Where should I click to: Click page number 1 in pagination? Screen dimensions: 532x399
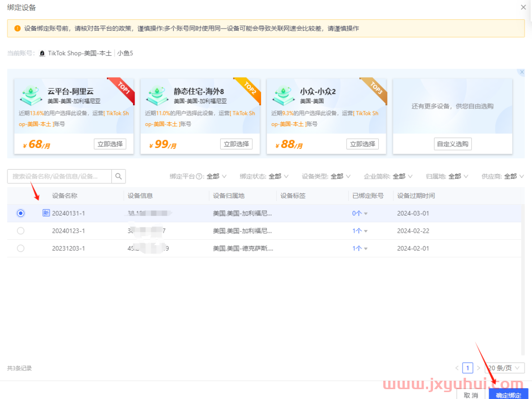point(467,368)
